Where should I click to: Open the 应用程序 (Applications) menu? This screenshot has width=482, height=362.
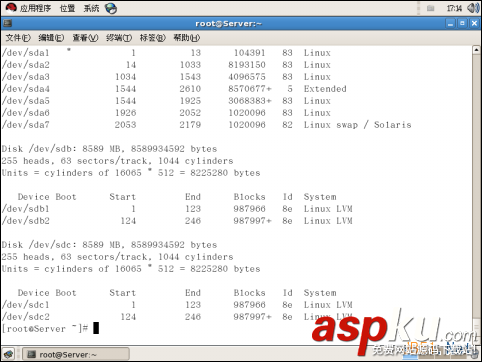click(35, 8)
